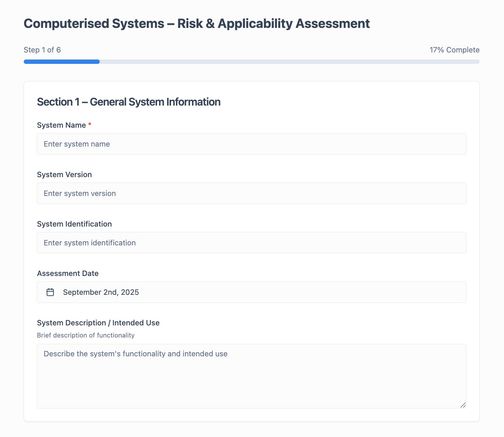Viewport: 504px width, 437px height.
Task: Click the 'System Identification' label
Action: point(74,224)
